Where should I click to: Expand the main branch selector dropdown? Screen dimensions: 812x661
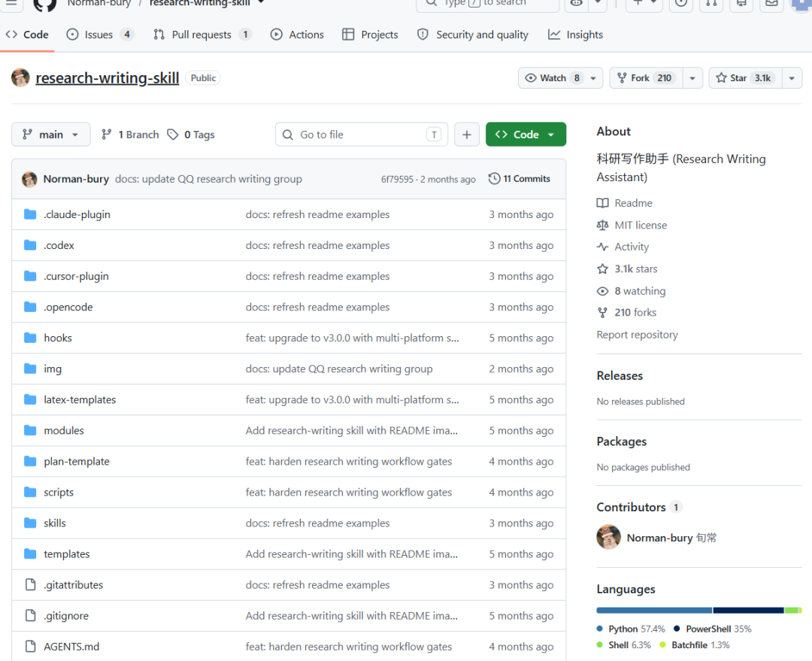click(x=51, y=135)
